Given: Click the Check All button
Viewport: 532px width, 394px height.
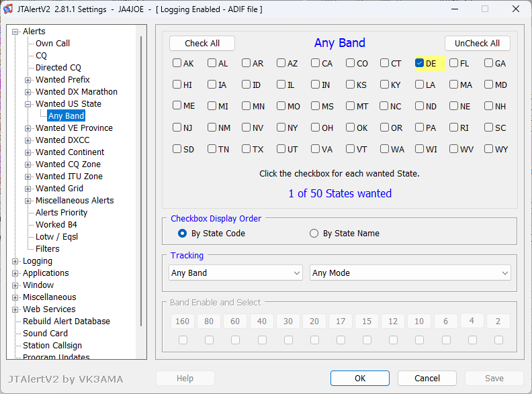Looking at the screenshot, I should coord(202,43).
